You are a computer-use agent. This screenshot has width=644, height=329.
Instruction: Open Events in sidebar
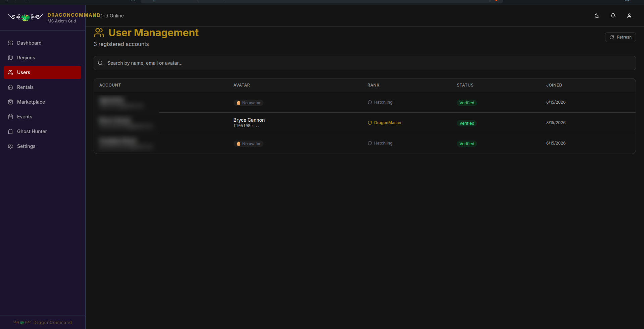42,117
